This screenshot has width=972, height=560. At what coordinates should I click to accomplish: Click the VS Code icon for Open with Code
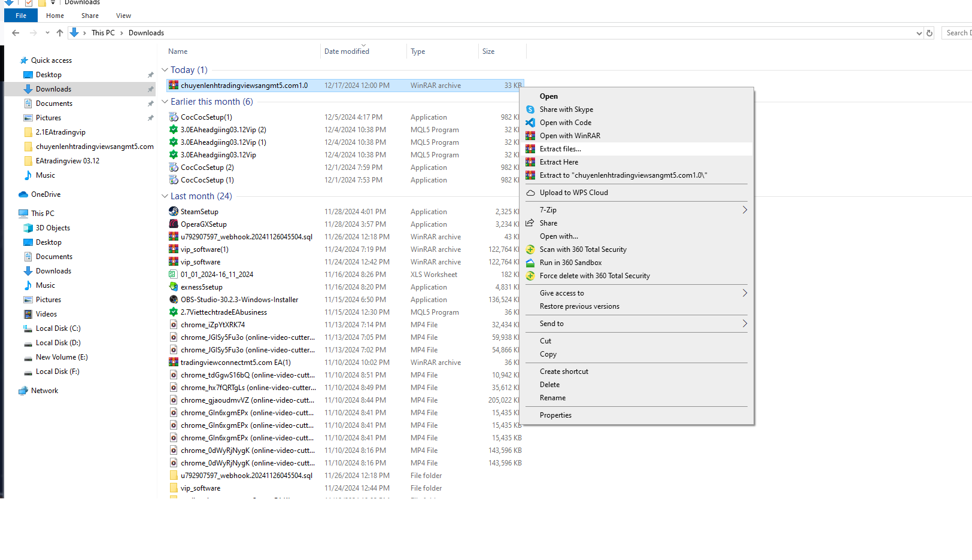pyautogui.click(x=530, y=123)
